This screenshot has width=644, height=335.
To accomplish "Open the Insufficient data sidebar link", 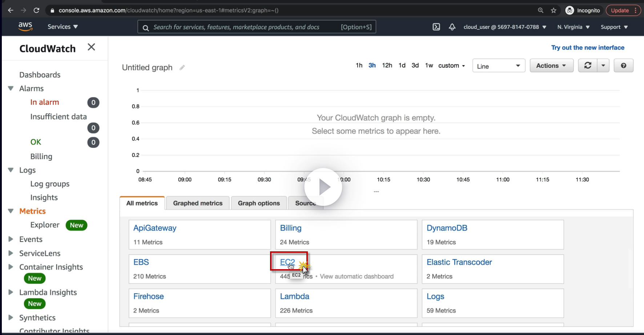I will (59, 116).
